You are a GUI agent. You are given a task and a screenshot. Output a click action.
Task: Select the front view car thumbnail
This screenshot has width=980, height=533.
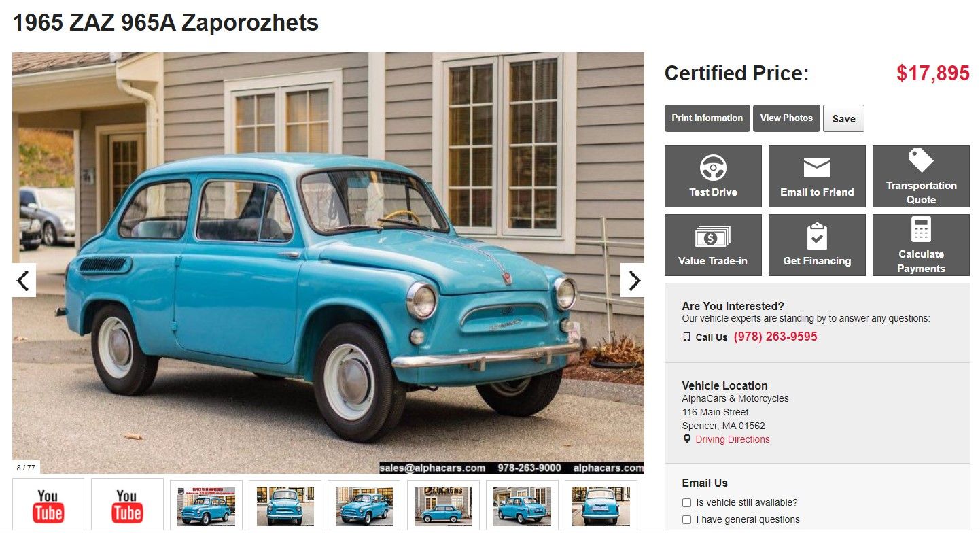285,506
